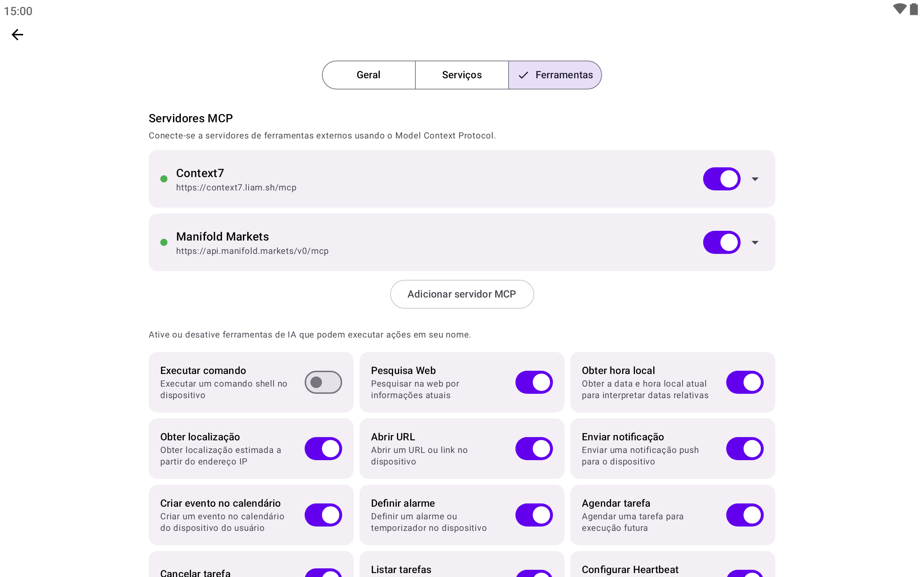
Task: Expand the Manifold Markets server details
Action: (x=755, y=242)
